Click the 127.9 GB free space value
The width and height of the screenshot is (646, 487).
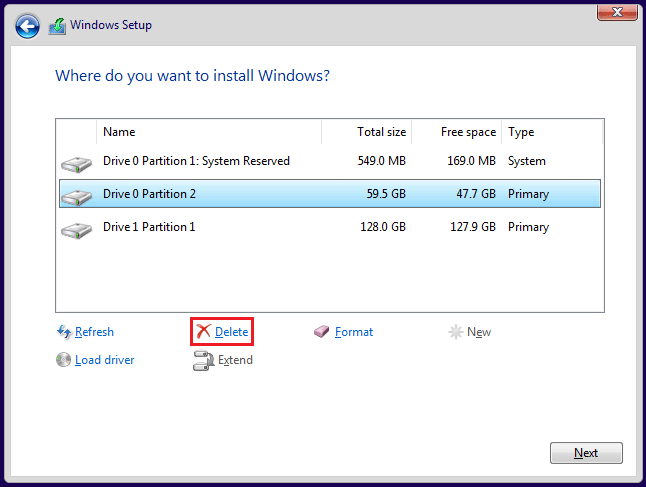click(473, 227)
